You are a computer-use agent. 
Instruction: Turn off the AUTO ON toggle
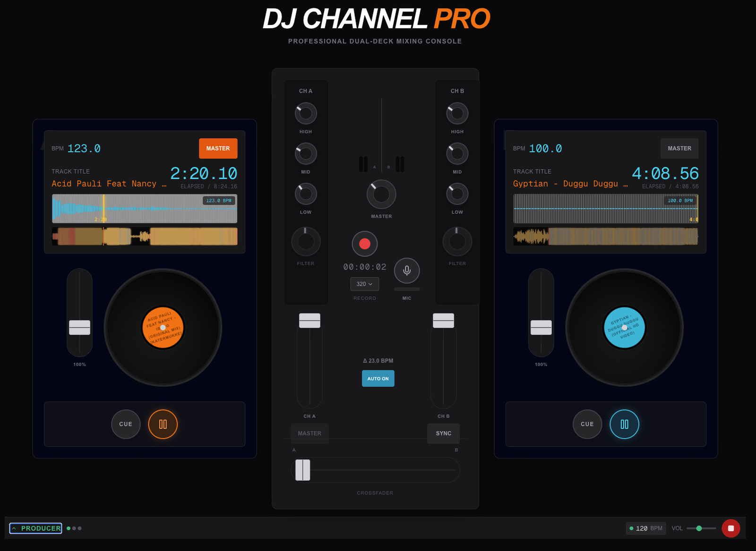click(378, 379)
